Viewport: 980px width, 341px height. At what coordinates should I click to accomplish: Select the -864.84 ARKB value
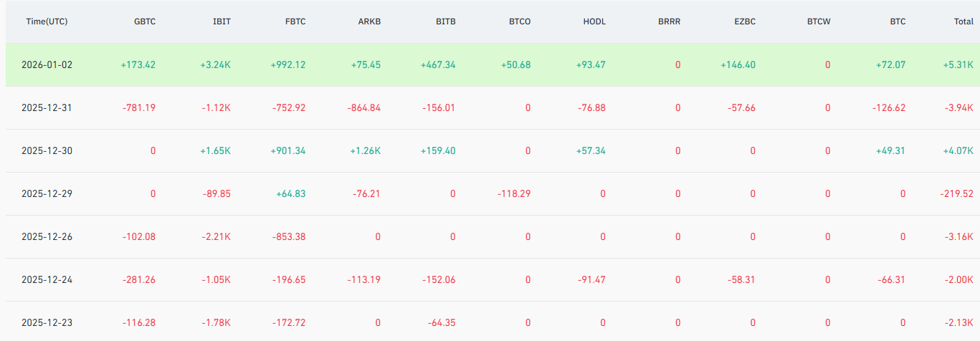coord(362,108)
